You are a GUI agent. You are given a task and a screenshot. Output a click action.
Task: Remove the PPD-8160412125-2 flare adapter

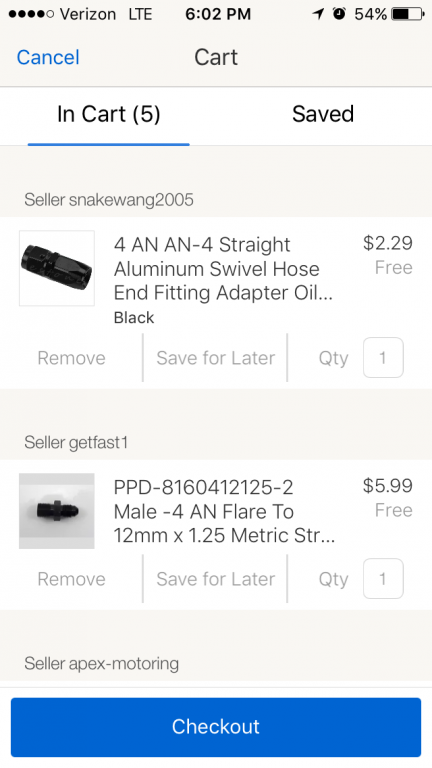[x=72, y=579]
